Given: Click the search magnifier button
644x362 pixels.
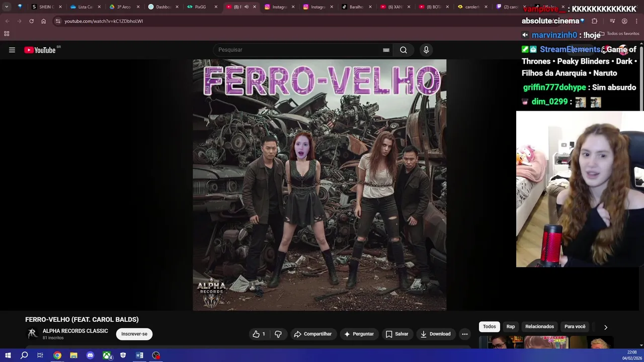Looking at the screenshot, I should (404, 50).
